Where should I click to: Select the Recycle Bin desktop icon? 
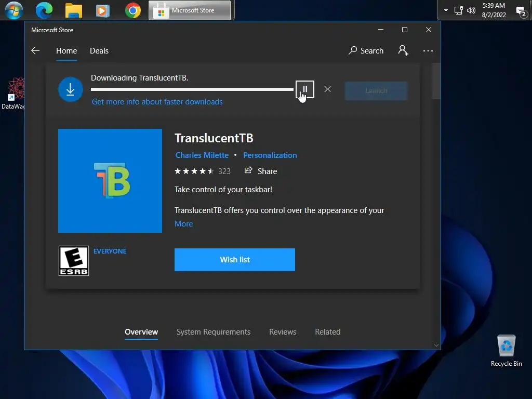click(506, 351)
